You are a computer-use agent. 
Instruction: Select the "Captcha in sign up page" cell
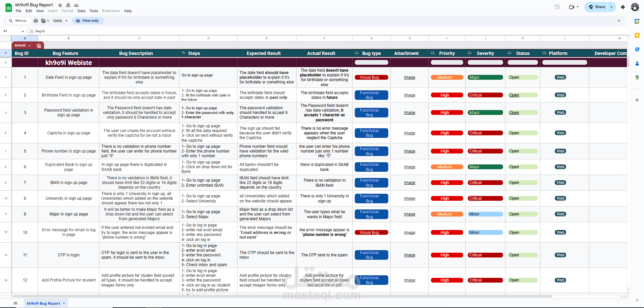(x=69, y=133)
